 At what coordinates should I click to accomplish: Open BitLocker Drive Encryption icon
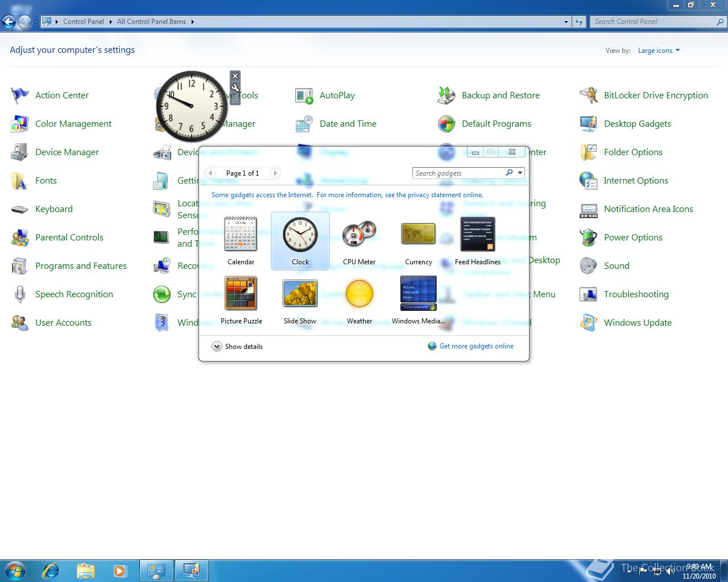coord(589,95)
